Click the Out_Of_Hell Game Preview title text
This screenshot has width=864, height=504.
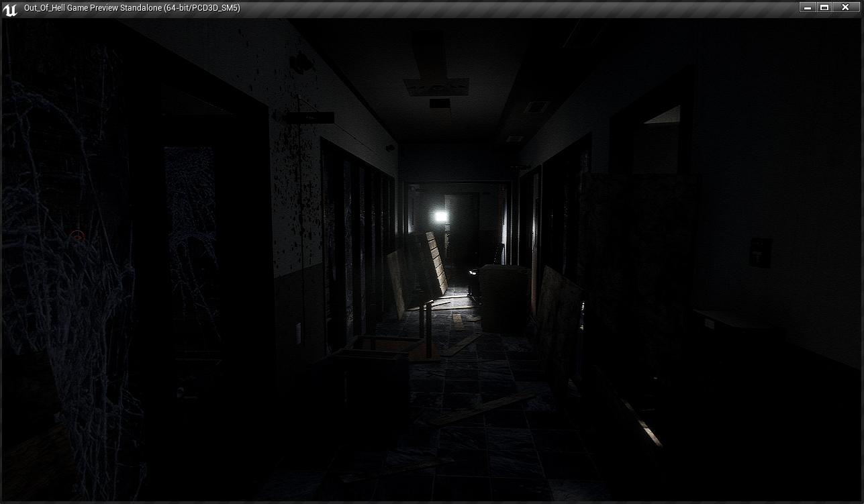(132, 8)
